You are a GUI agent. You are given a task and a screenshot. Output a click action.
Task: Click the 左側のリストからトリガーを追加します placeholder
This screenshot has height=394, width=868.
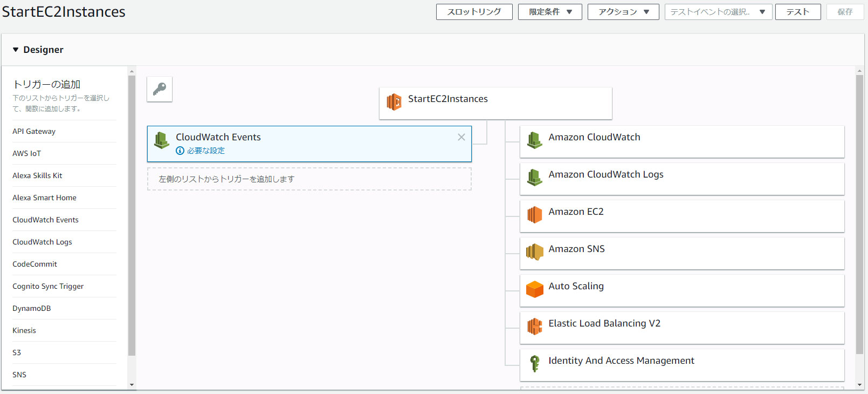(x=309, y=179)
